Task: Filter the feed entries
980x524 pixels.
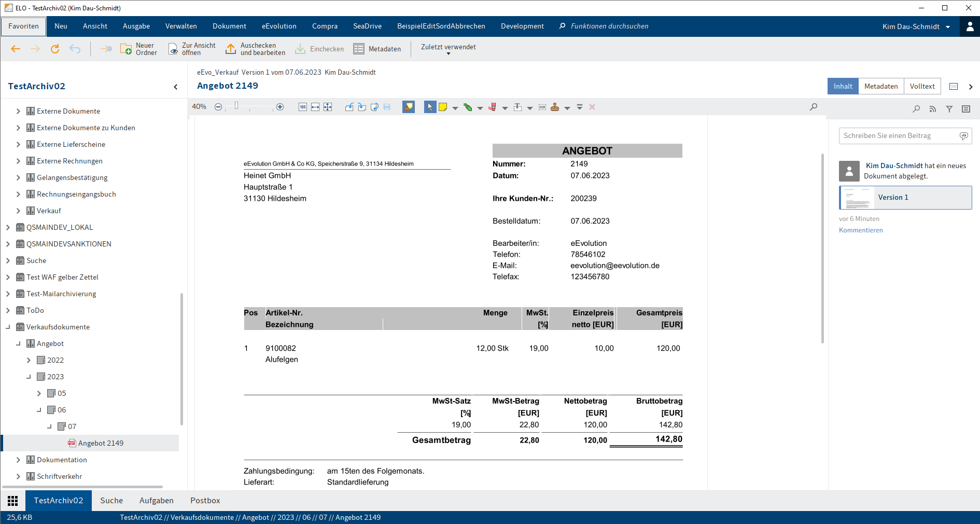Action: (x=949, y=109)
